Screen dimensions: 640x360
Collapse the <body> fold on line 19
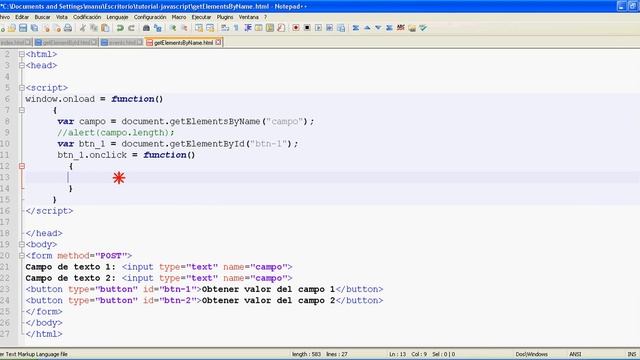click(22, 244)
